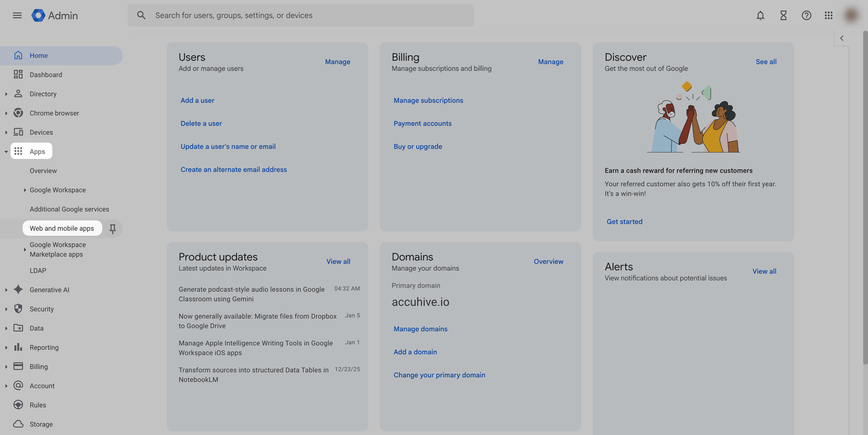868x435 pixels.
Task: Click the search magnifier icon
Action: pos(141,16)
